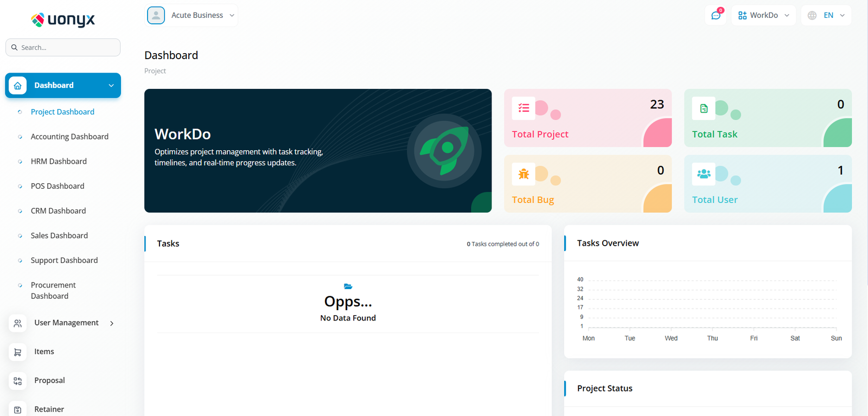This screenshot has height=416, width=868.
Task: Click the Total Bug icon
Action: pos(524,174)
